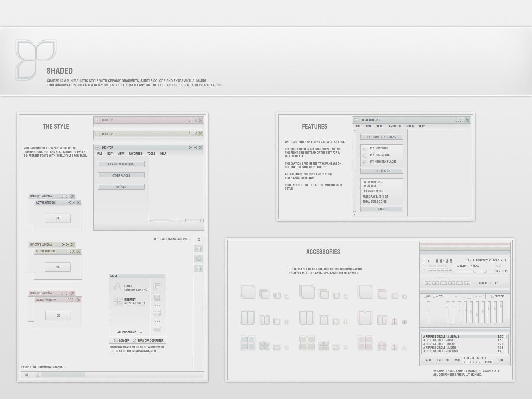Click the playlist REM checkbox
This screenshot has height=399, width=532.
434,360
